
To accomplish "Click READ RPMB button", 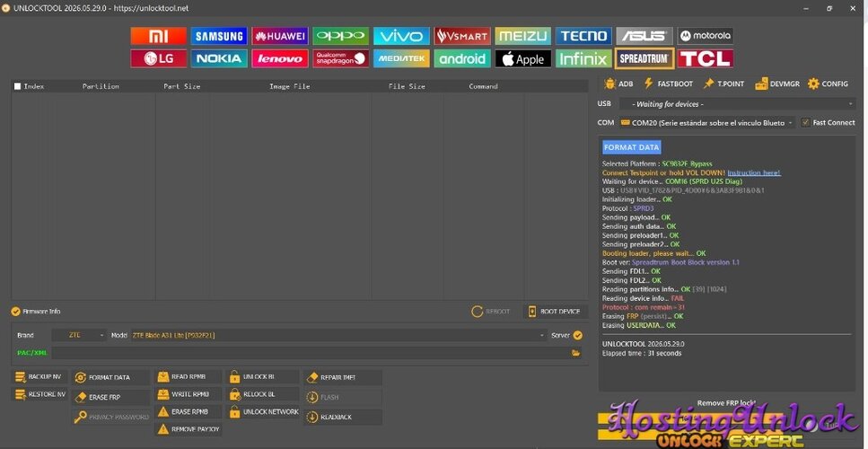I will pos(189,376).
